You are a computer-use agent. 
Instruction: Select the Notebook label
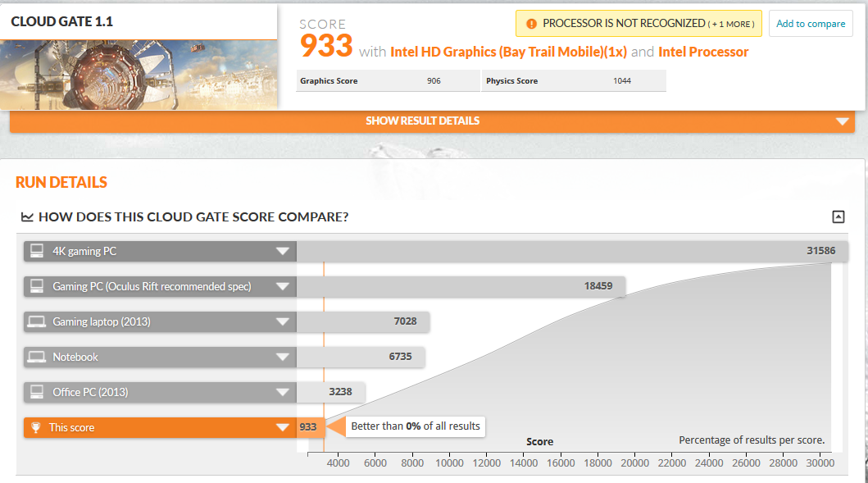click(75, 358)
